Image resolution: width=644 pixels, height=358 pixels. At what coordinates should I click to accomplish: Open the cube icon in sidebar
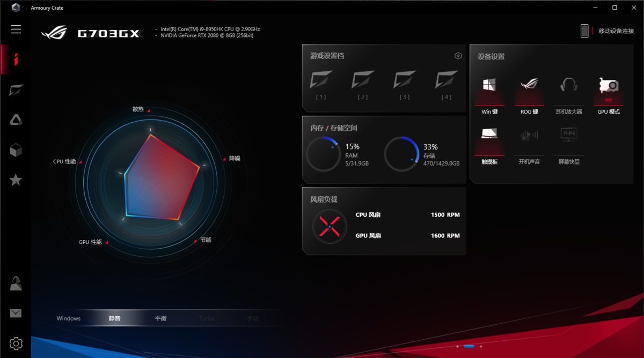coord(16,150)
